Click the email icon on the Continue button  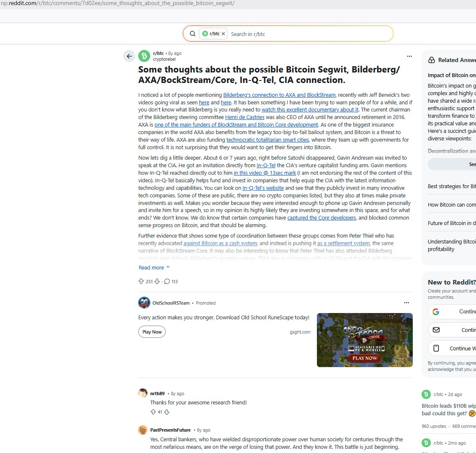pyautogui.click(x=436, y=330)
